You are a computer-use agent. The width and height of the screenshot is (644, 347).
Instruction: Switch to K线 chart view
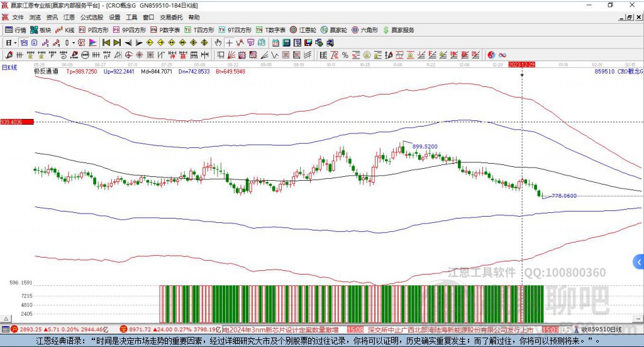pos(65,30)
